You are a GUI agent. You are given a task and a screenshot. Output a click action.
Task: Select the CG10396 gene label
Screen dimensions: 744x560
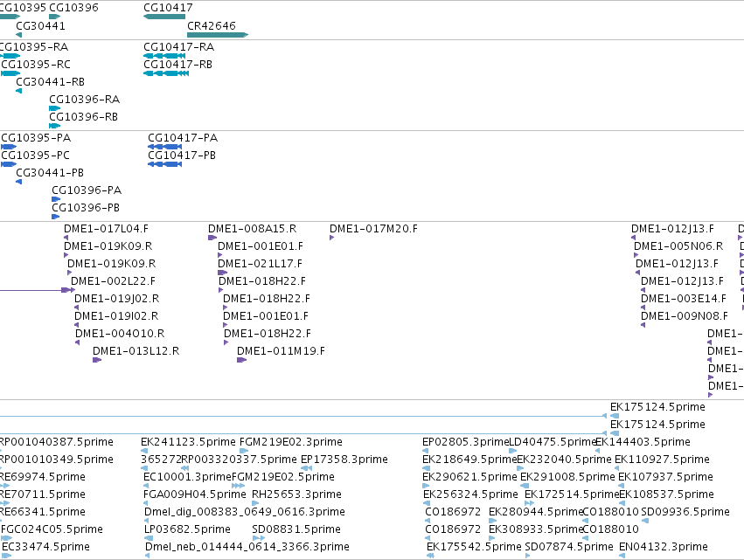click(x=73, y=8)
